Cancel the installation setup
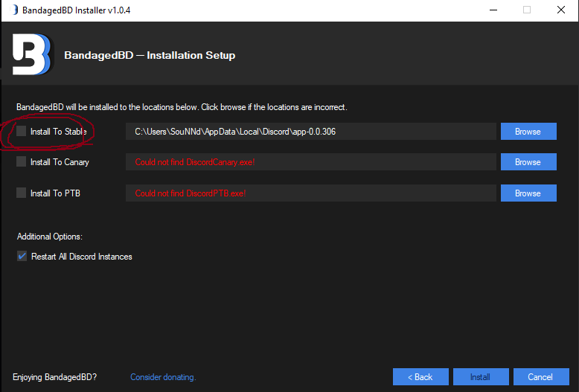Image resolution: width=579 pixels, height=392 pixels. tap(540, 376)
